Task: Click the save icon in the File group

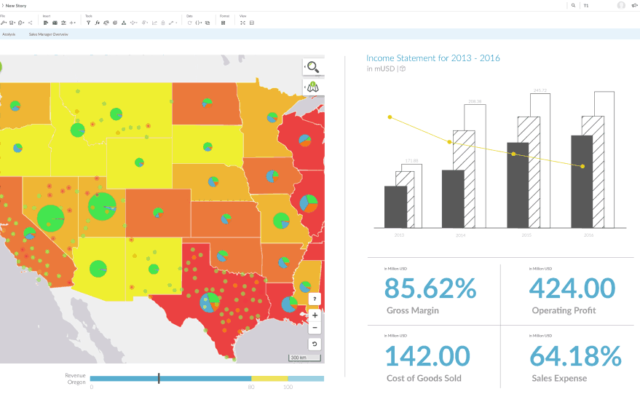Action: tap(11, 23)
